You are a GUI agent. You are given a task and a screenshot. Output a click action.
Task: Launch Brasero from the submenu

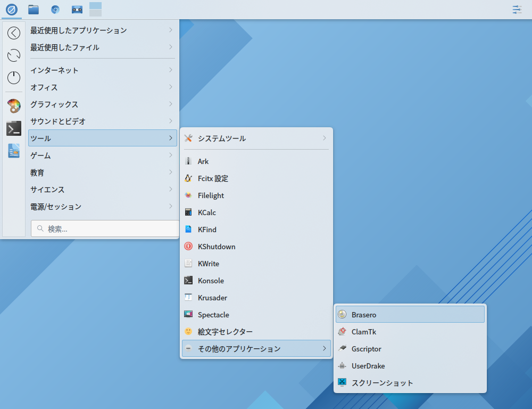pyautogui.click(x=410, y=315)
